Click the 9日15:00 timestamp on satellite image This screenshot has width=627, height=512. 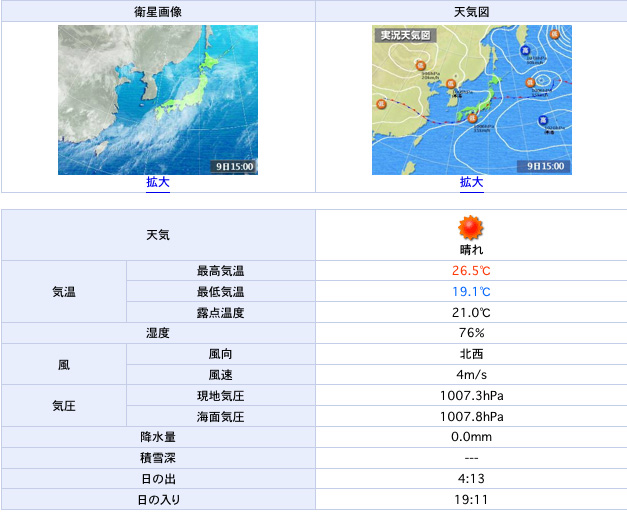(235, 166)
